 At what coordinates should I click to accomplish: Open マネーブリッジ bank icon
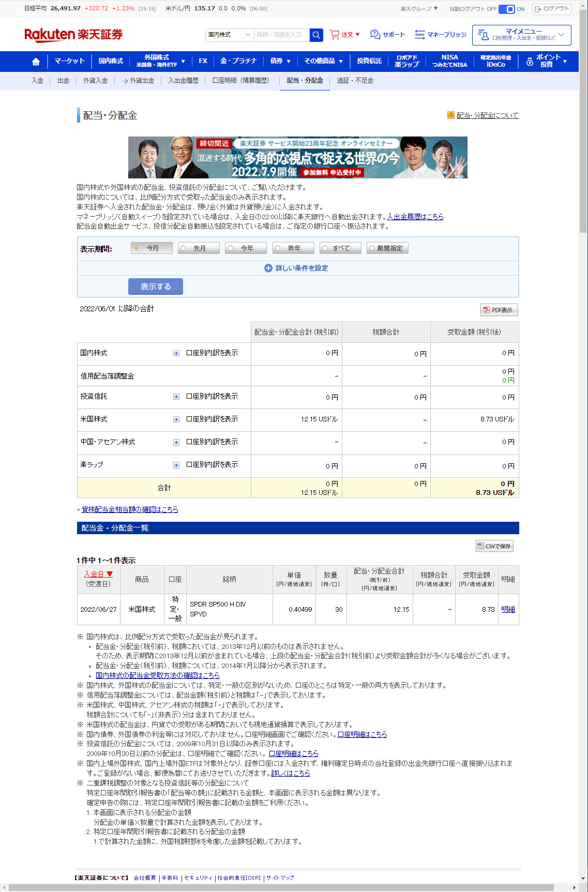pos(419,35)
